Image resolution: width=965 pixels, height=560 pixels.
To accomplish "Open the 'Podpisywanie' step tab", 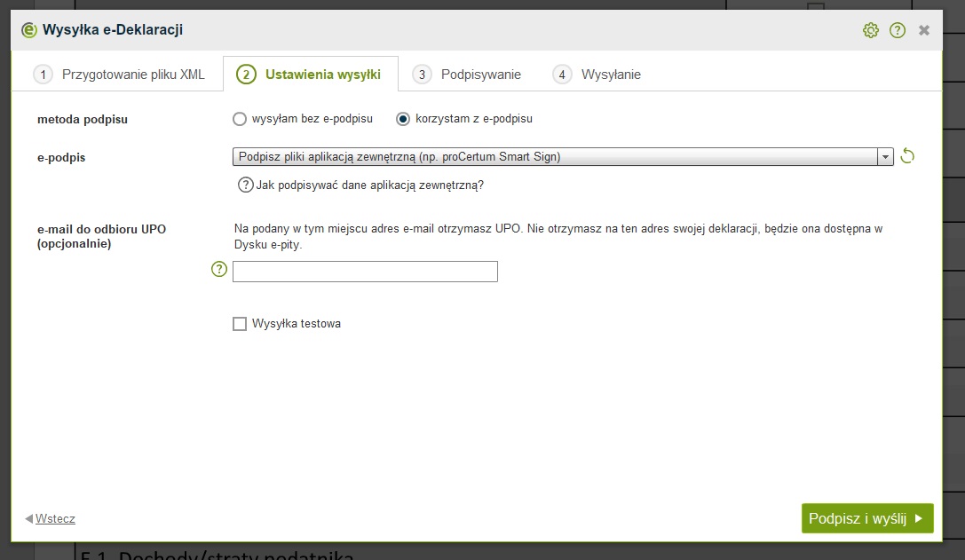I will click(x=469, y=75).
